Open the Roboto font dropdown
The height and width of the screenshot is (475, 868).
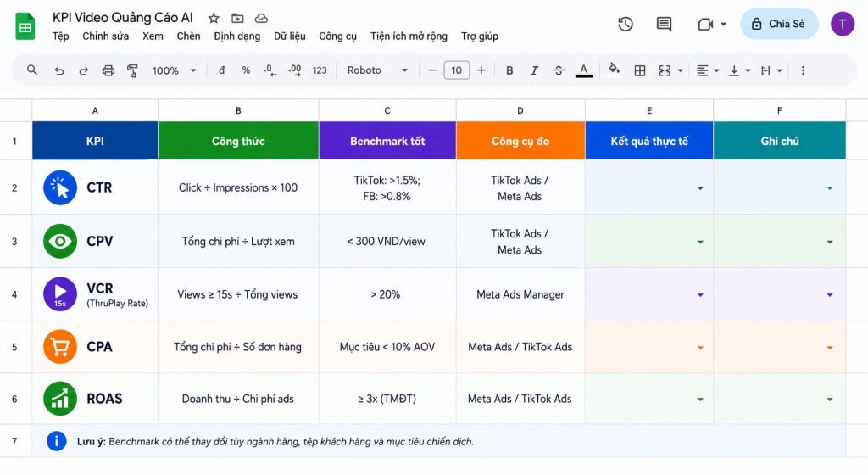[377, 70]
